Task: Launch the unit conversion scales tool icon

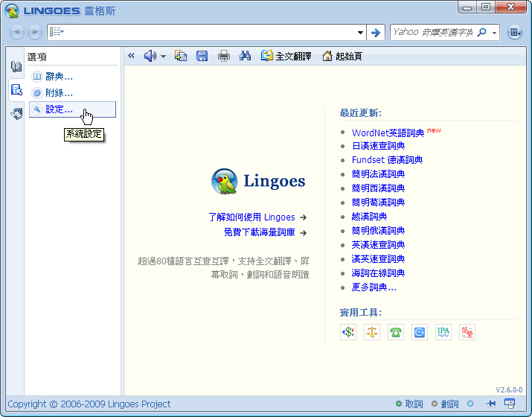Action: [372, 332]
